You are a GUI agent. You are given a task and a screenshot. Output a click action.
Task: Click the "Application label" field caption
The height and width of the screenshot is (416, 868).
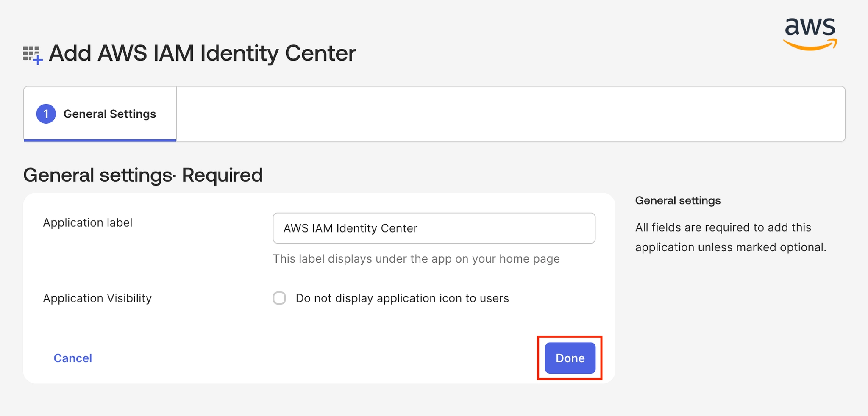(88, 223)
